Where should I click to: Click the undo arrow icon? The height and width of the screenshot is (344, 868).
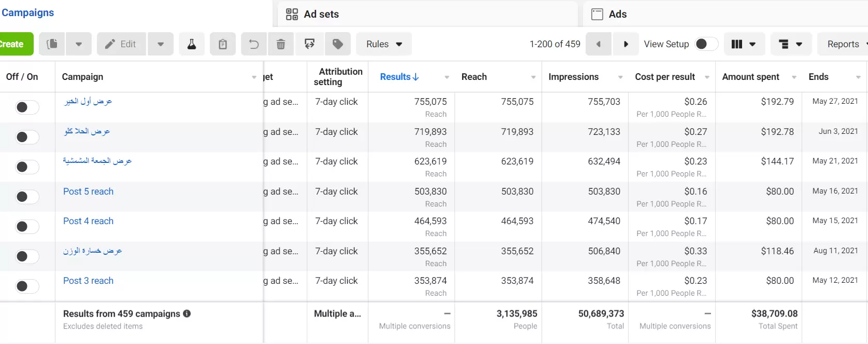(254, 44)
